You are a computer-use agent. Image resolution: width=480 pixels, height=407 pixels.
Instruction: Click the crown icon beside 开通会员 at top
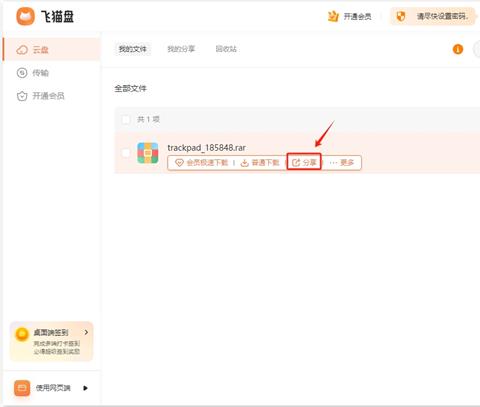point(333,16)
